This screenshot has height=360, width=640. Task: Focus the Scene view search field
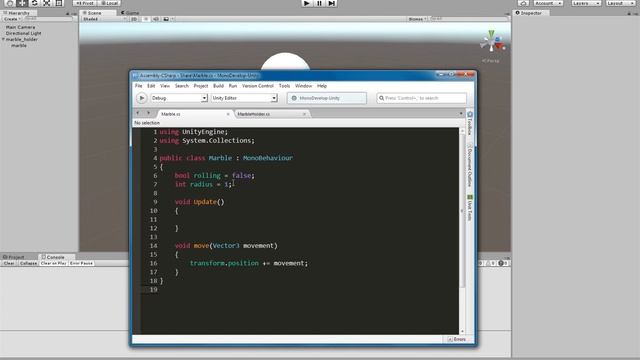[x=469, y=19]
